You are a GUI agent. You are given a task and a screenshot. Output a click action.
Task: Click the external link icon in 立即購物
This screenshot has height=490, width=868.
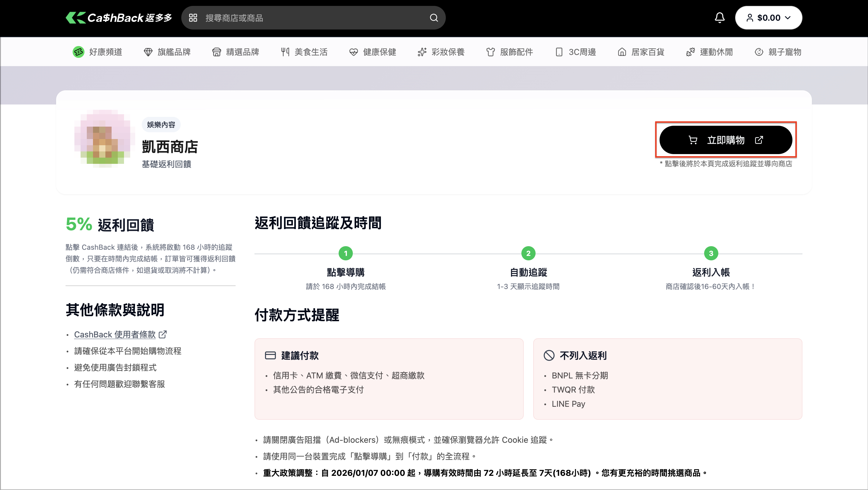click(x=759, y=140)
